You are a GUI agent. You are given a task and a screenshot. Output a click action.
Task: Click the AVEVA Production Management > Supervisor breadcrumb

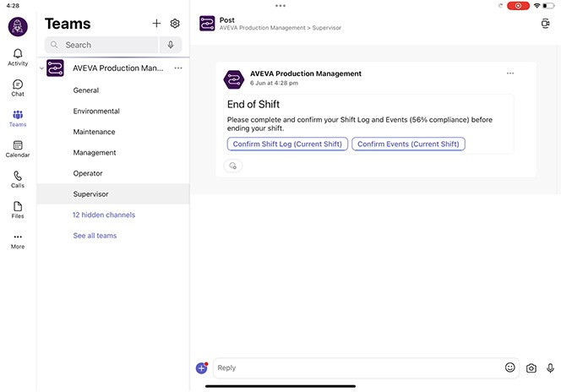click(280, 28)
